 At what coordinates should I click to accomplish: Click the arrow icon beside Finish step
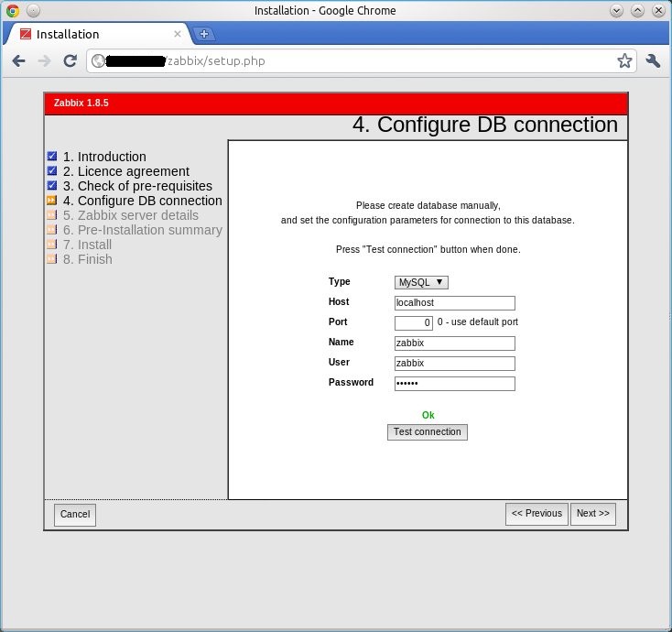(x=52, y=258)
